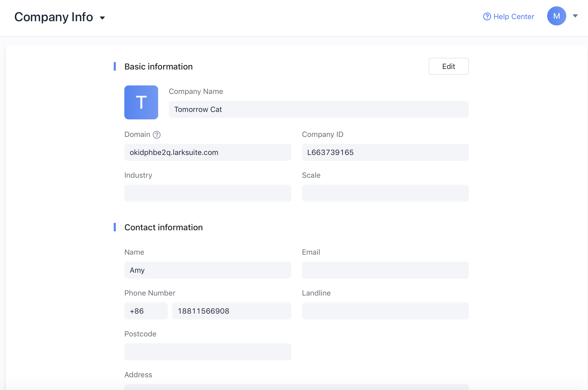Click the Company Info page title

click(x=54, y=17)
